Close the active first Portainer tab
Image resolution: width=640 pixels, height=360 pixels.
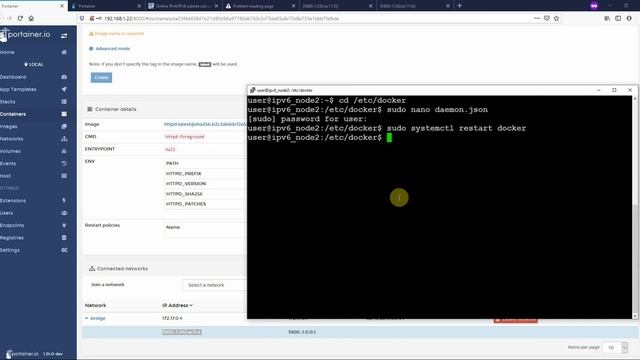62,6
